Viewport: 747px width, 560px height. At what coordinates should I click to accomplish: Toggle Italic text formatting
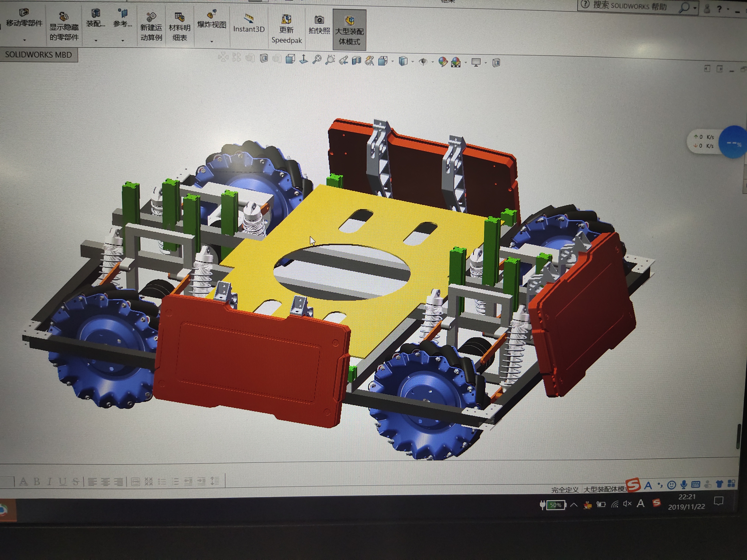tap(50, 482)
